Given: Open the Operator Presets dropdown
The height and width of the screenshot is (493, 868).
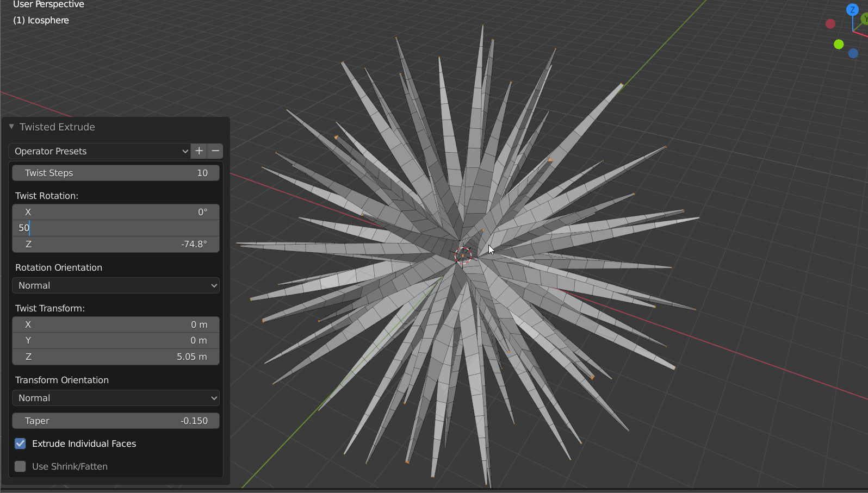Looking at the screenshot, I should pyautogui.click(x=100, y=151).
